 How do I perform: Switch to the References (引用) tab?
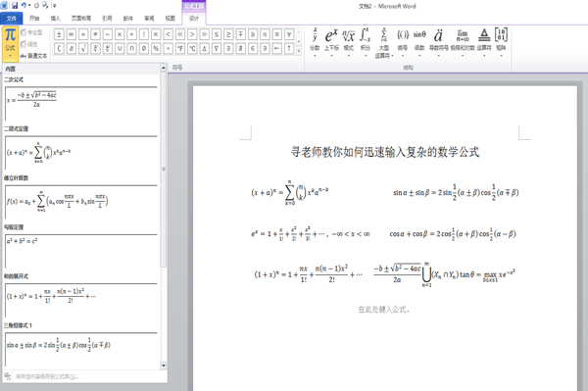107,18
